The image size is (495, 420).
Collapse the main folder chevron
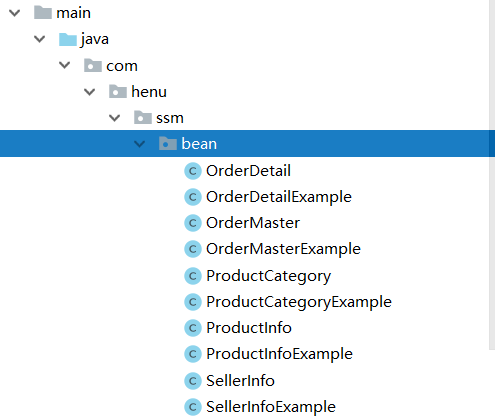pos(15,13)
